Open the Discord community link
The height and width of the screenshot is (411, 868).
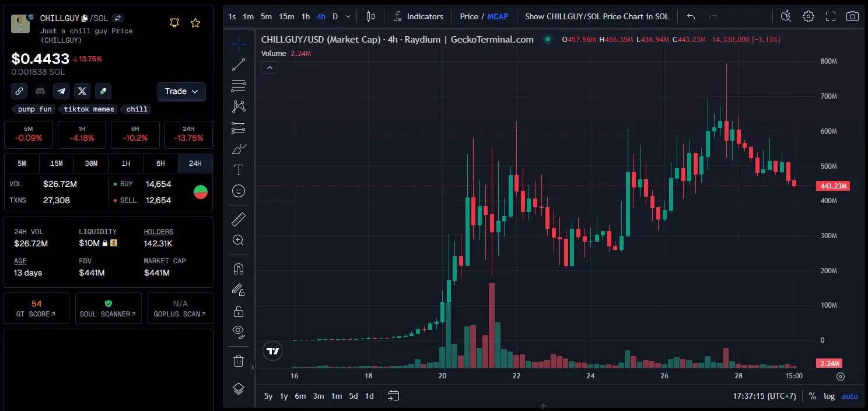coord(40,91)
